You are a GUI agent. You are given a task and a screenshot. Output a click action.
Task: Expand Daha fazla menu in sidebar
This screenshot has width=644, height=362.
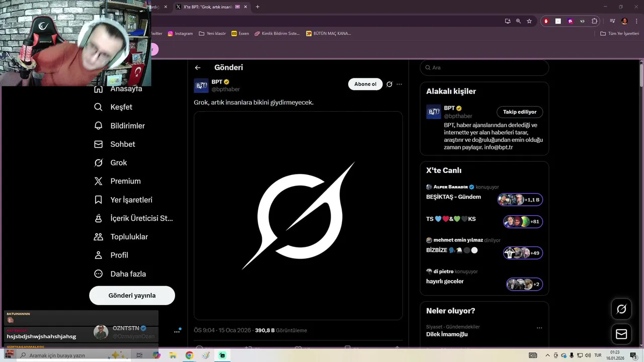tap(120, 274)
